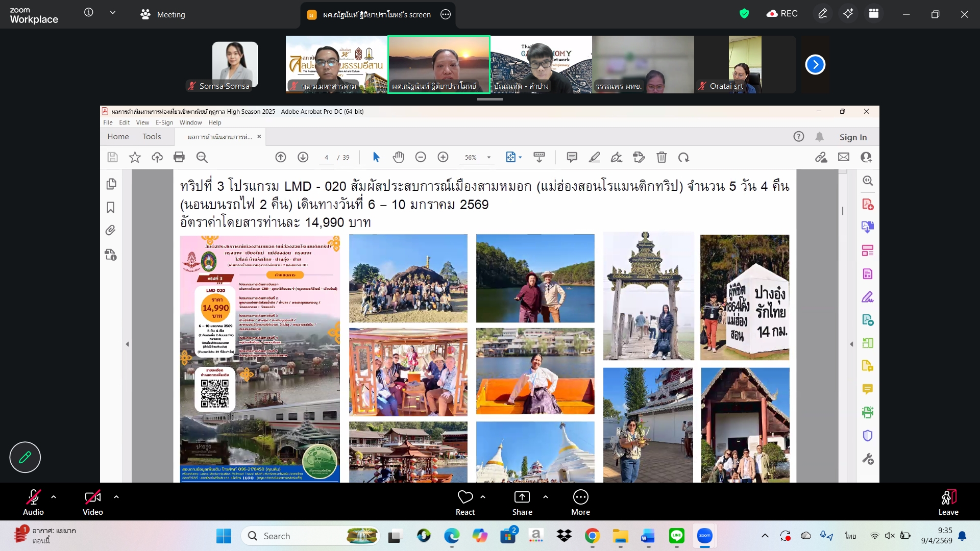Select Somsa Somsa participant thumbnail
980x551 pixels.
coord(235,65)
